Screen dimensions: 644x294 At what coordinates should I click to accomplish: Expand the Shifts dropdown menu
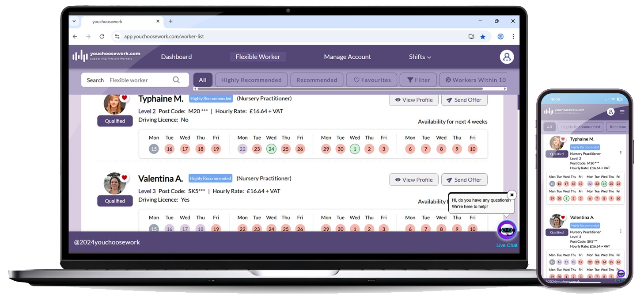(420, 57)
